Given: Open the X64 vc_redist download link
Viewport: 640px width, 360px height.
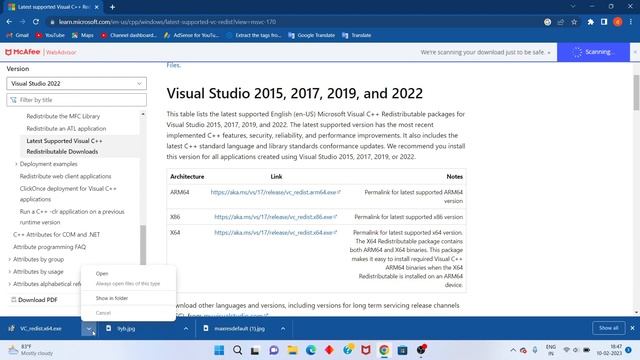Looking at the screenshot, I should [x=276, y=233].
